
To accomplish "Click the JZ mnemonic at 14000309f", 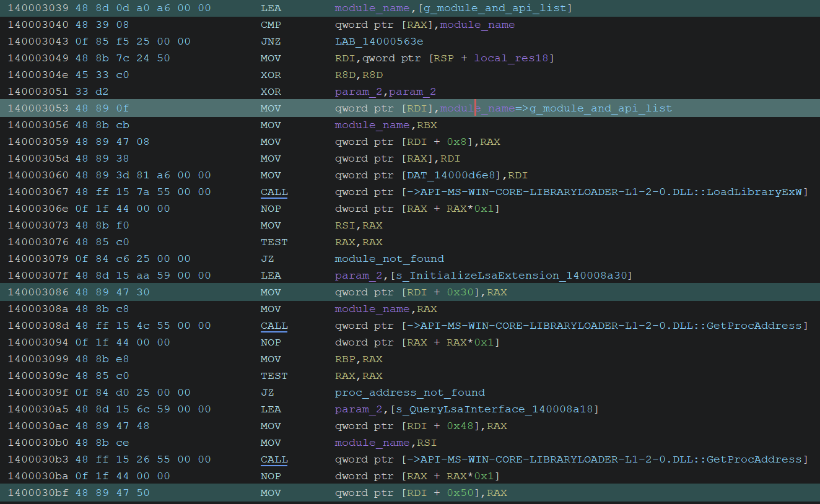I will click(x=268, y=393).
